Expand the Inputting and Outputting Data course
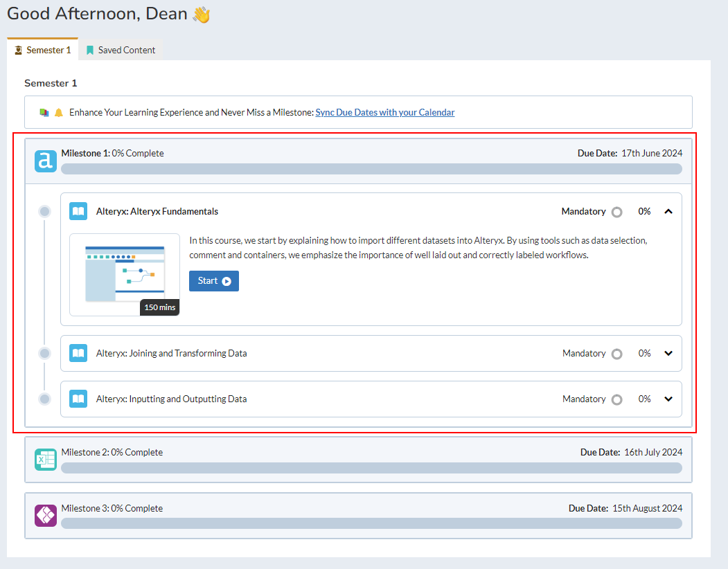Image resolution: width=728 pixels, height=569 pixels. (x=668, y=399)
